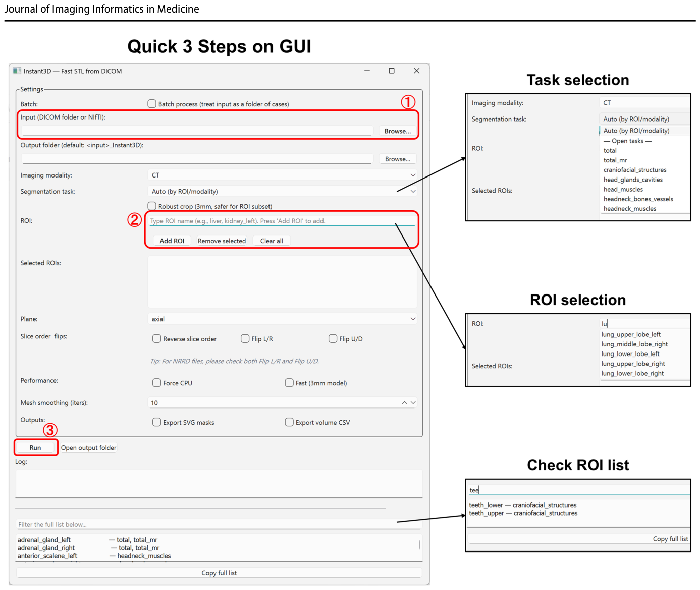
Task: Enable Batch process checkbox
Action: 152,104
